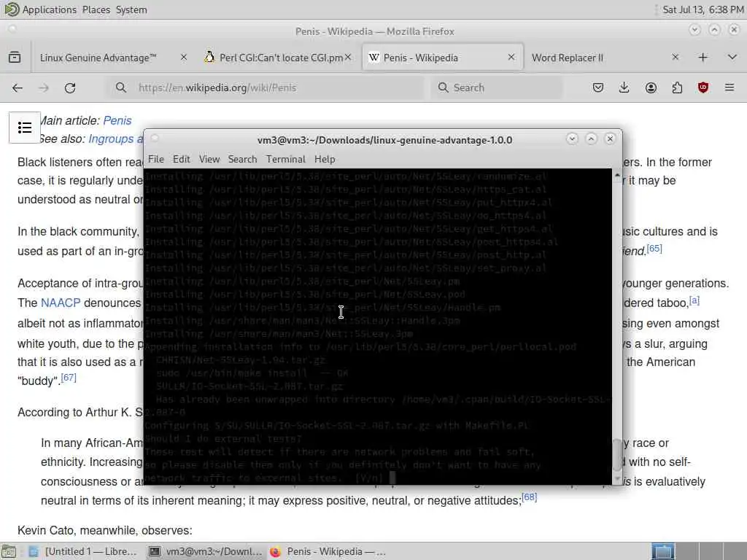
Task: Click MATE logo icon in top panel
Action: [x=12, y=9]
